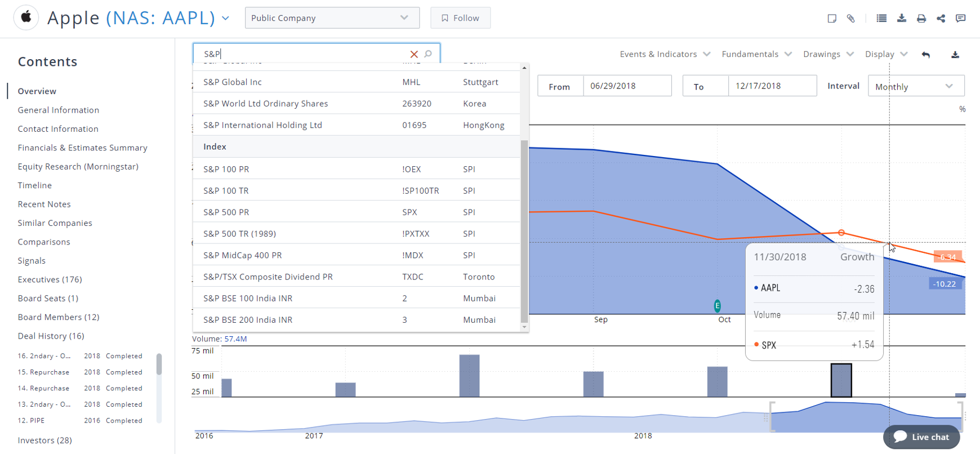Click the share icon
This screenshot has height=454, width=980.
tap(941, 18)
